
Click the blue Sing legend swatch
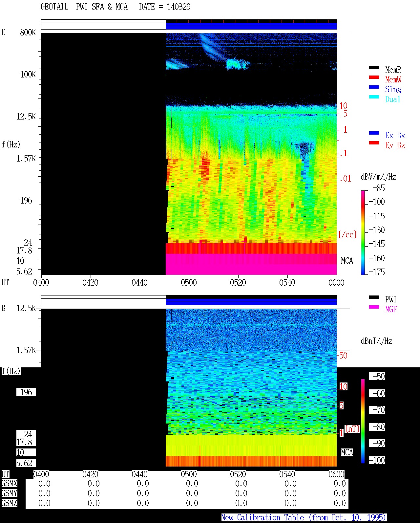(374, 87)
